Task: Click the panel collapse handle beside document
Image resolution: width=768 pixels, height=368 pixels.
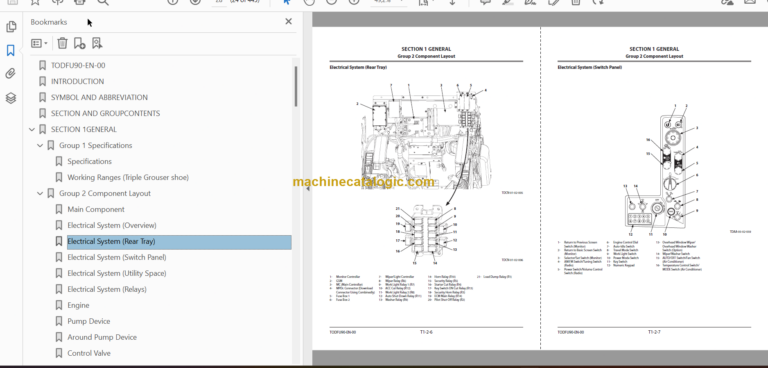Action: [308, 189]
